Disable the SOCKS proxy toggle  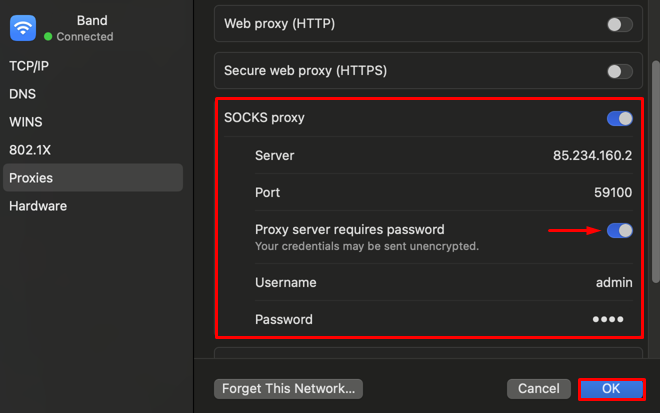pos(620,118)
